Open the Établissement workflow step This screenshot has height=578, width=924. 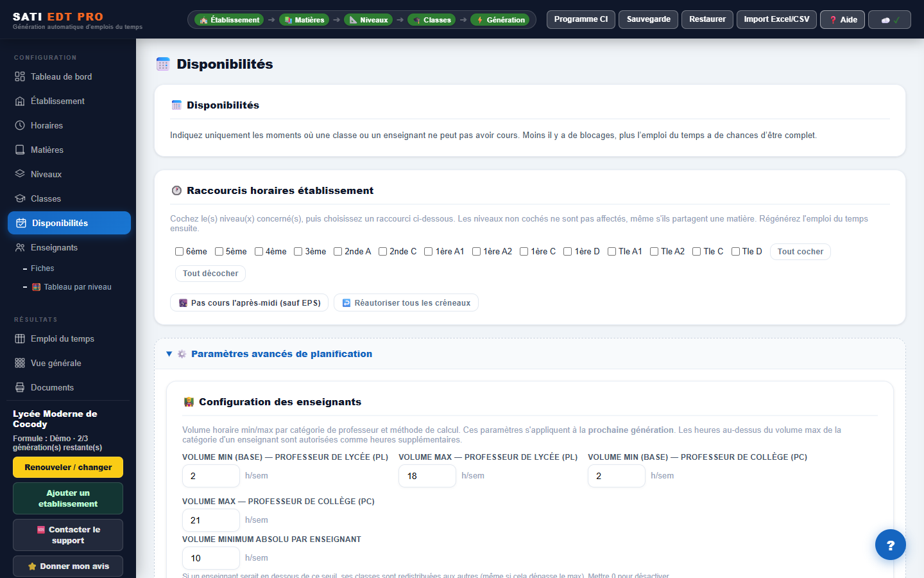point(230,20)
